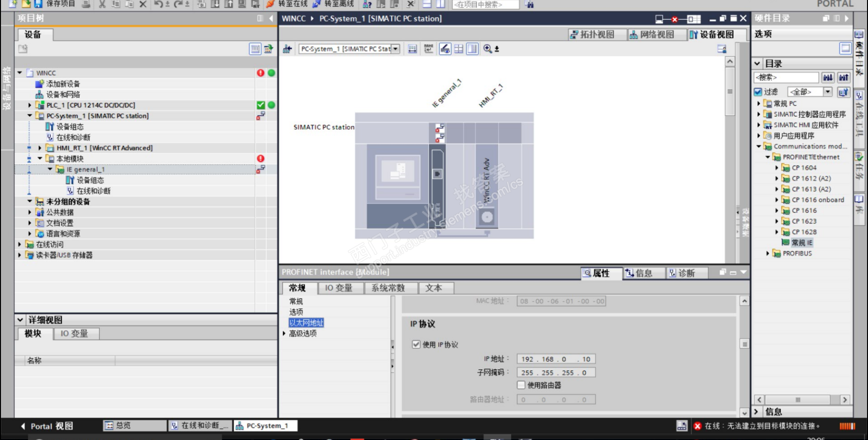The image size is (868, 440).
Task: Click the redo arrow icon
Action: tap(178, 4)
